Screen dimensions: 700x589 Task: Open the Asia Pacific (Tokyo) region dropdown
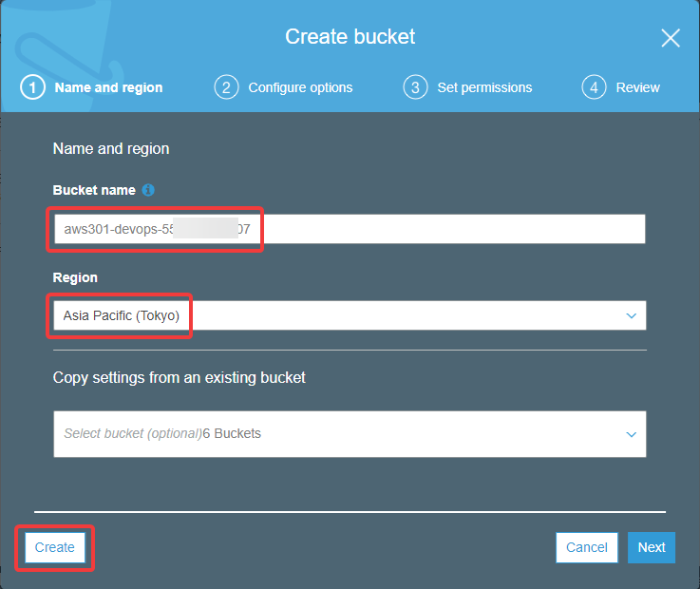click(x=350, y=315)
